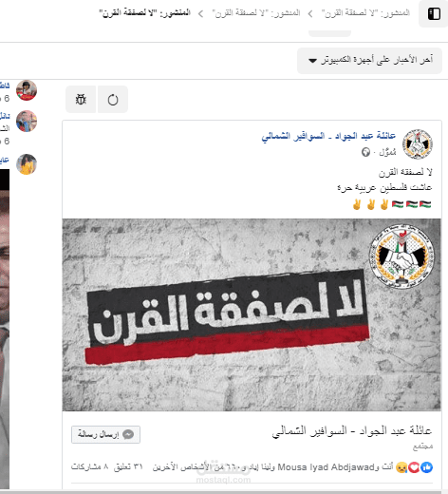
Task: Click the blue Like reaction icon
Action: (427, 467)
